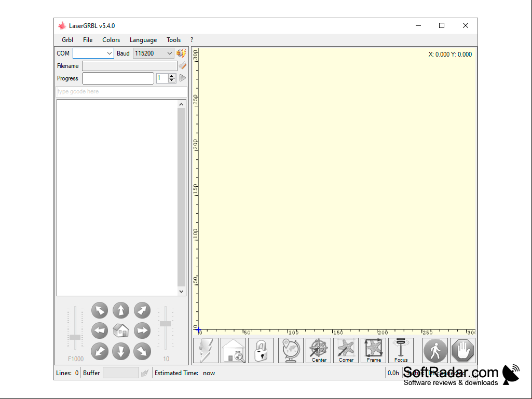Viewport: 532px width, 399px height.
Task: Click the Center toolbar button
Action: [318, 350]
